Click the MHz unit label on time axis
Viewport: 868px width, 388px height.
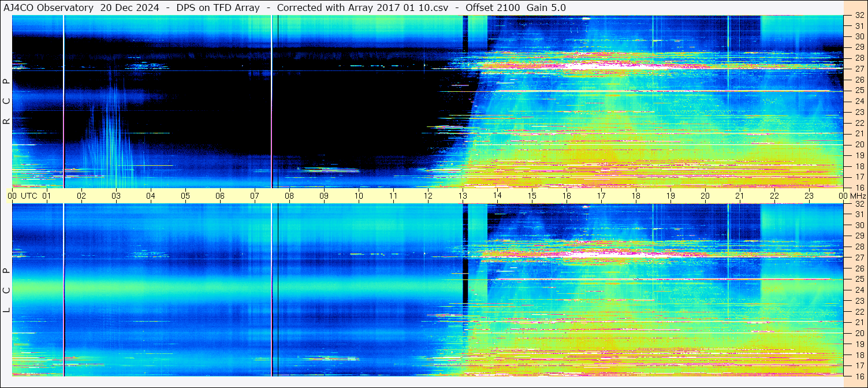(858, 196)
